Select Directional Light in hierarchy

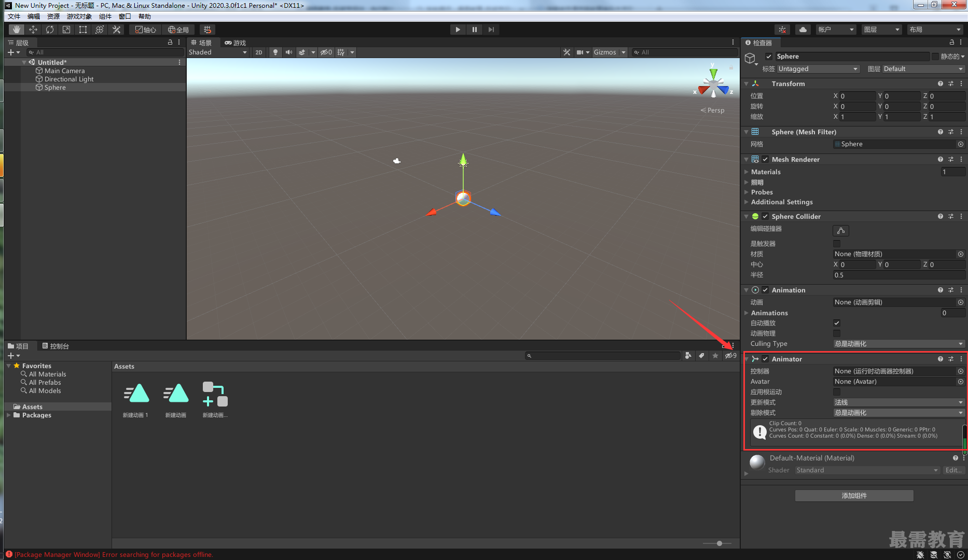pyautogui.click(x=69, y=79)
